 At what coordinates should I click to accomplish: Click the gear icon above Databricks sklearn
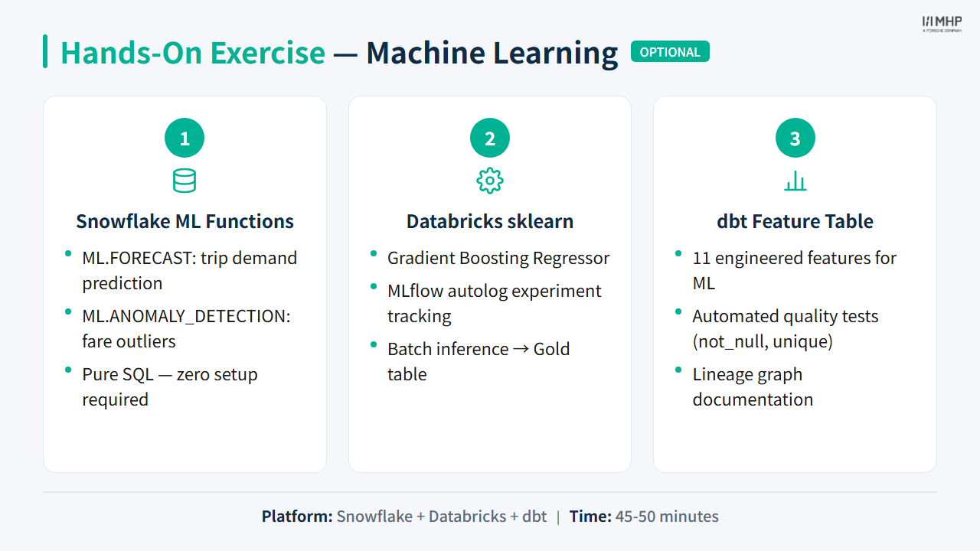point(490,181)
